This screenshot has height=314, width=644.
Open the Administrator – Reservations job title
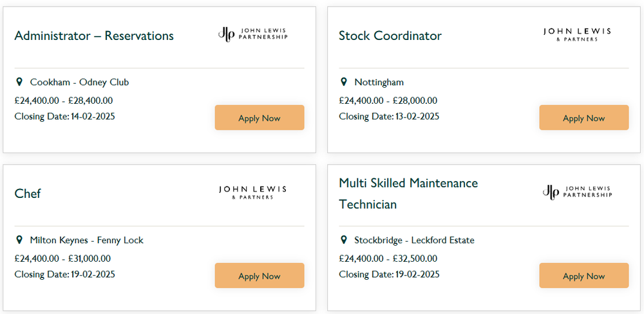pyautogui.click(x=94, y=35)
